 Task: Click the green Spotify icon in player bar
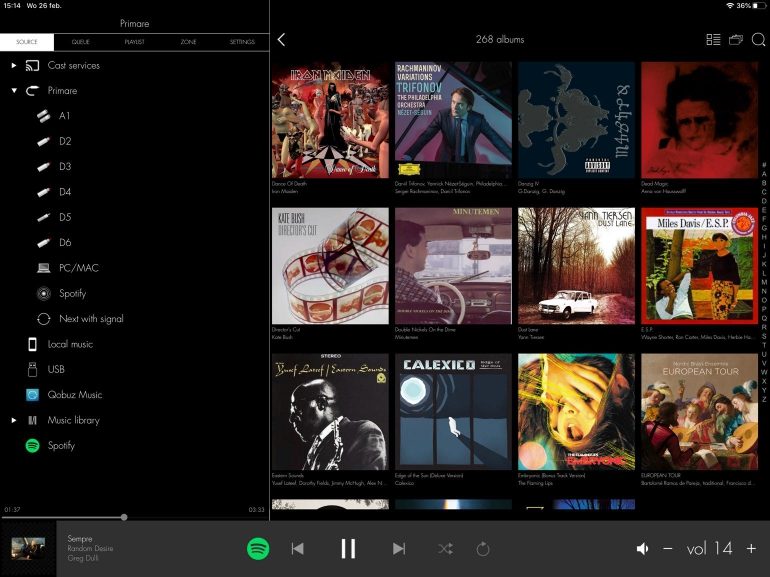click(258, 548)
